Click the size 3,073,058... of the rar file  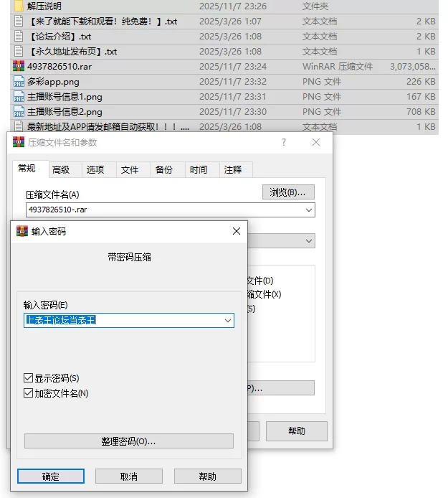pyautogui.click(x=413, y=67)
